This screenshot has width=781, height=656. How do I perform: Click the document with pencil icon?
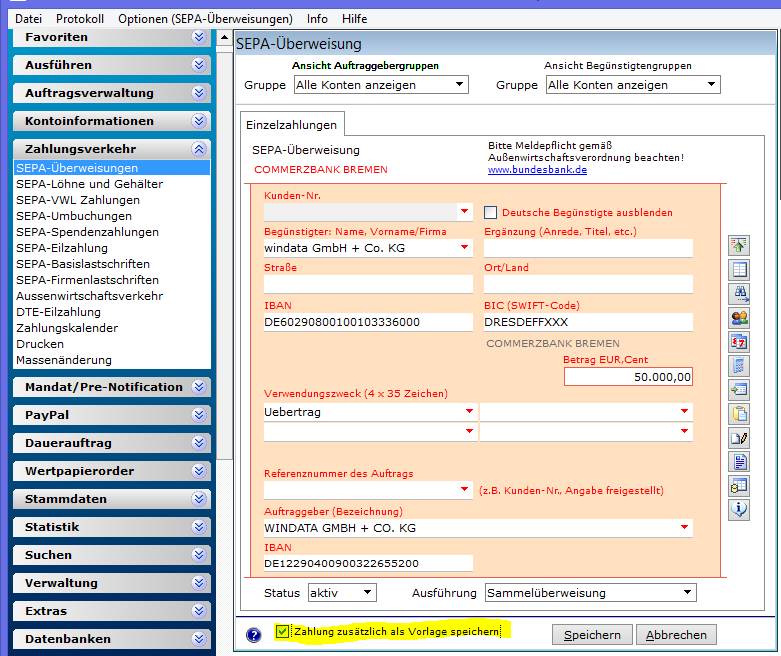point(739,438)
